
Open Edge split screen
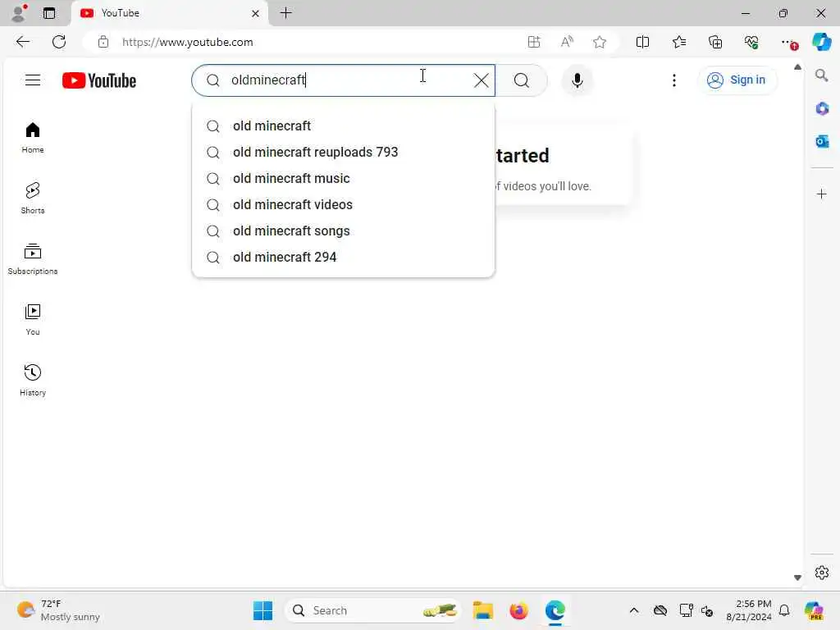[x=642, y=43]
